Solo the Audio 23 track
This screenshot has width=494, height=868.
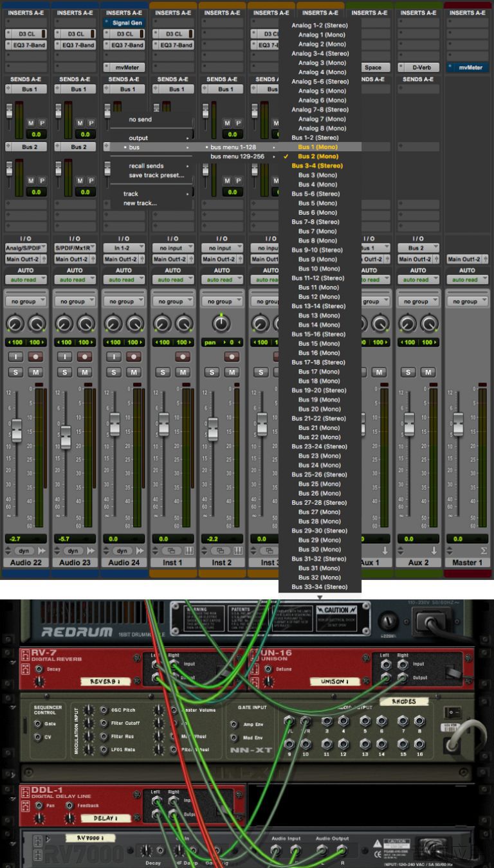pyautogui.click(x=64, y=372)
